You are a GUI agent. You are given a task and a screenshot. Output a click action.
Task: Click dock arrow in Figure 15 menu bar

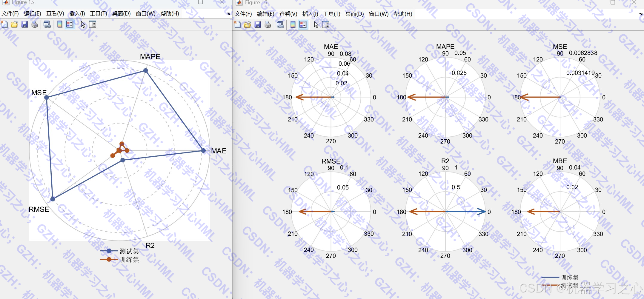pos(228,14)
